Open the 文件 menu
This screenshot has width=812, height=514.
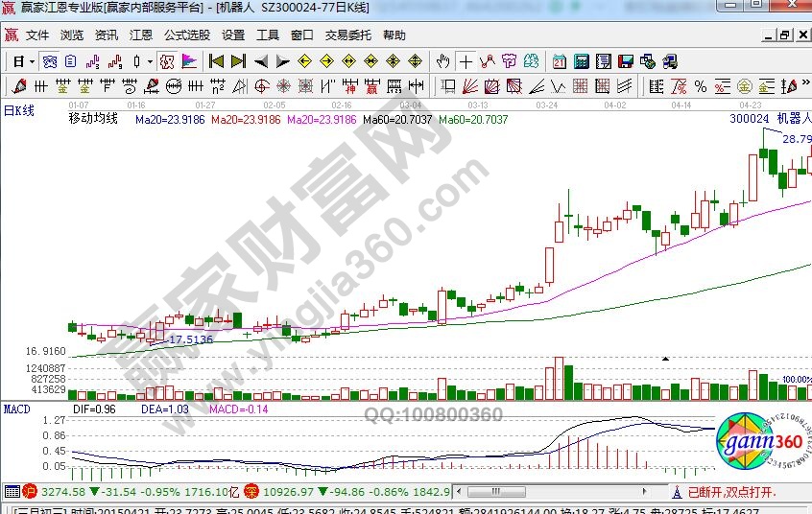[37, 35]
